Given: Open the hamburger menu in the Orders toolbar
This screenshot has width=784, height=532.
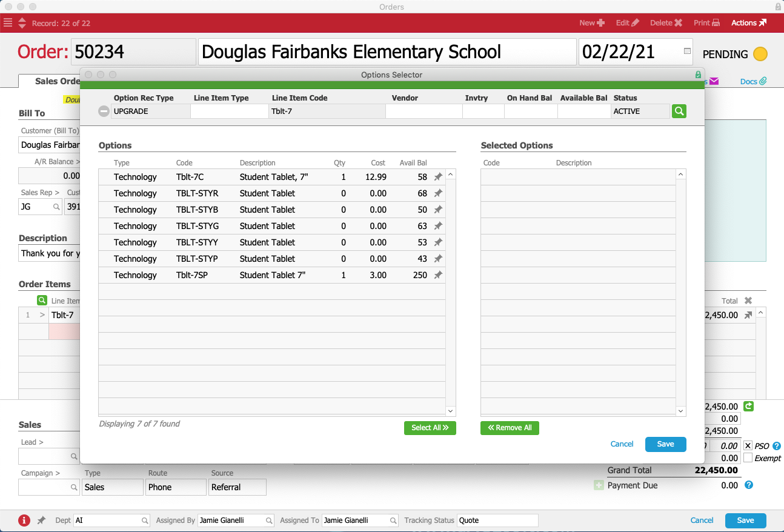Looking at the screenshot, I should (8, 23).
